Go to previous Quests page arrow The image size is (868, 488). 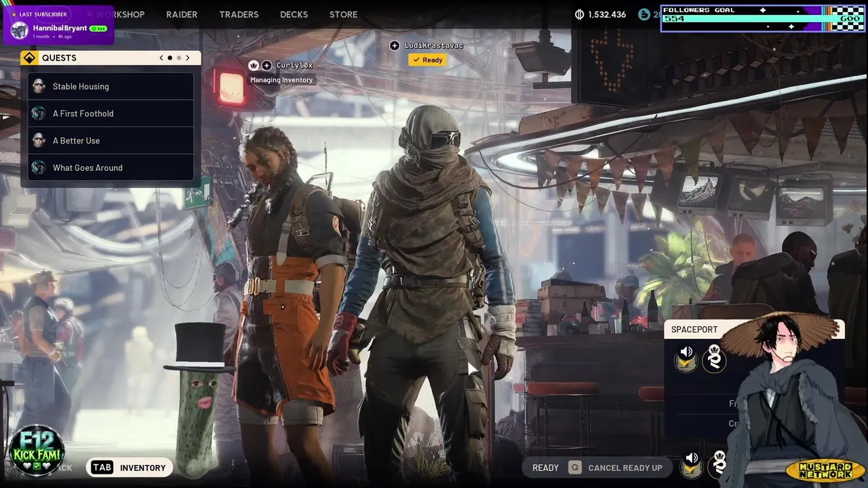point(161,58)
